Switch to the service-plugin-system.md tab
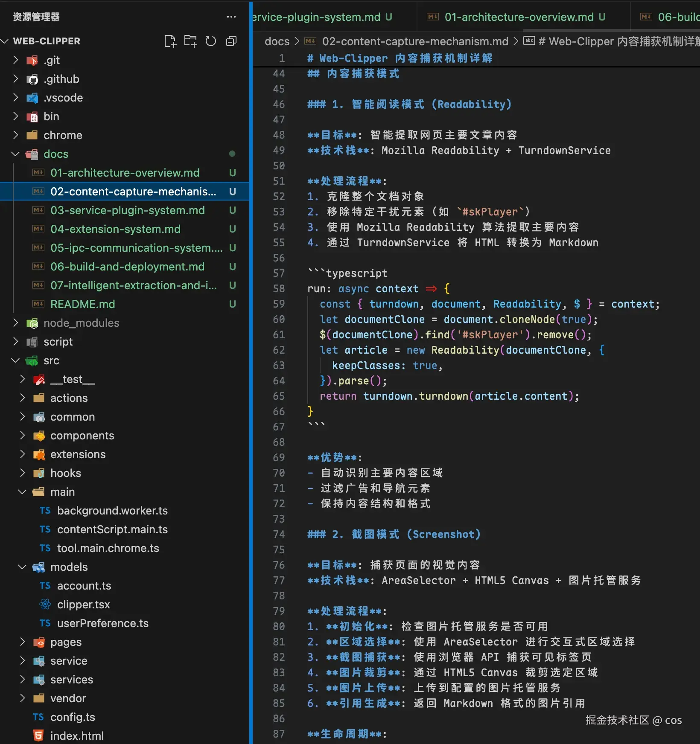700x744 pixels. tap(334, 17)
